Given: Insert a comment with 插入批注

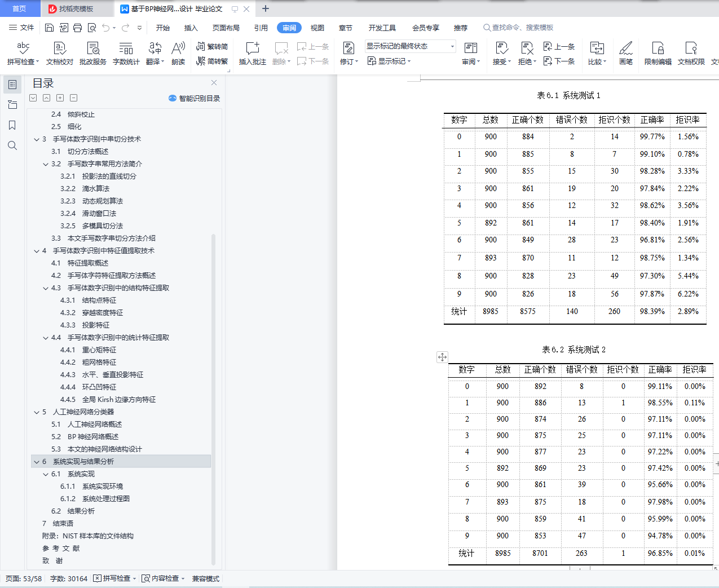Looking at the screenshot, I should click(x=252, y=54).
